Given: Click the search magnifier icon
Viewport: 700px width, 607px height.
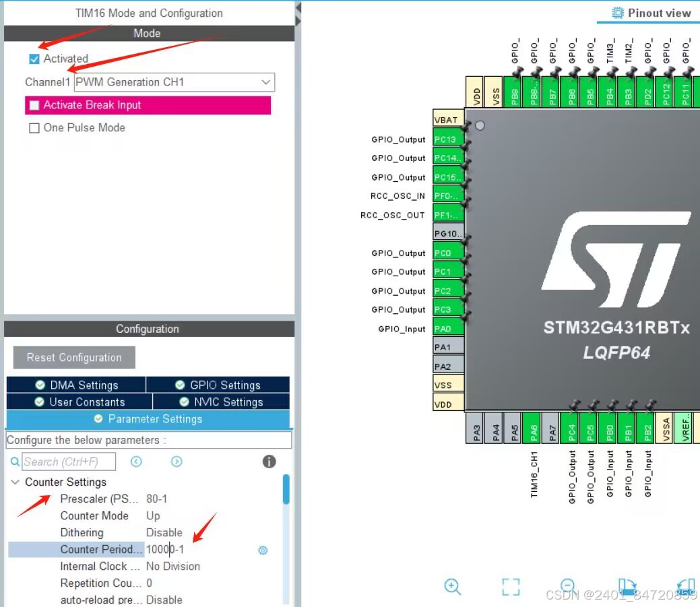Looking at the screenshot, I should 15,461.
